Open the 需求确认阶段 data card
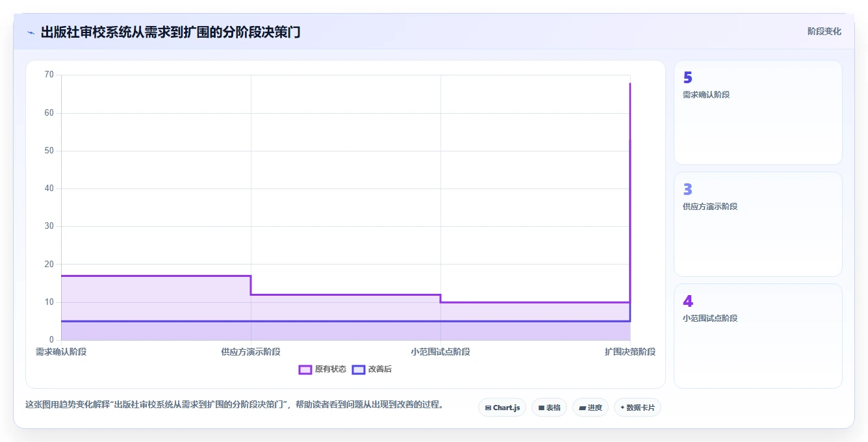Viewport: 868px width, 442px height. click(758, 112)
